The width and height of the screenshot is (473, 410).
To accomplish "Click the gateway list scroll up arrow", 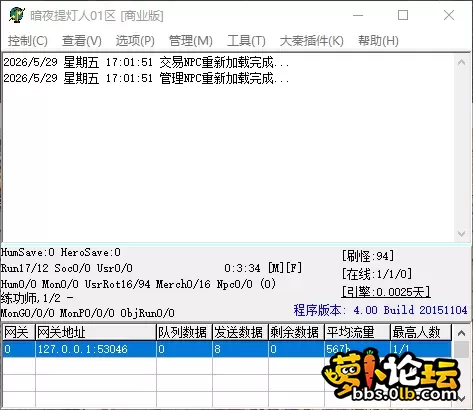I will coord(462,333).
